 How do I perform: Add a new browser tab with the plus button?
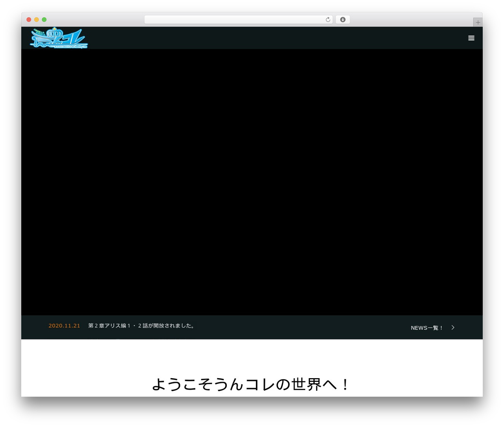pyautogui.click(x=478, y=22)
